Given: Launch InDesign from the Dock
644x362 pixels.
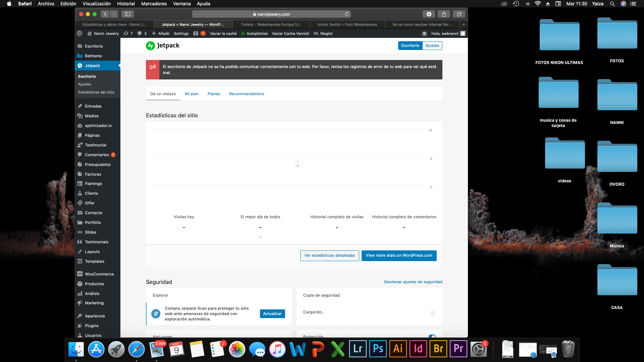Looking at the screenshot, I should (418, 349).
